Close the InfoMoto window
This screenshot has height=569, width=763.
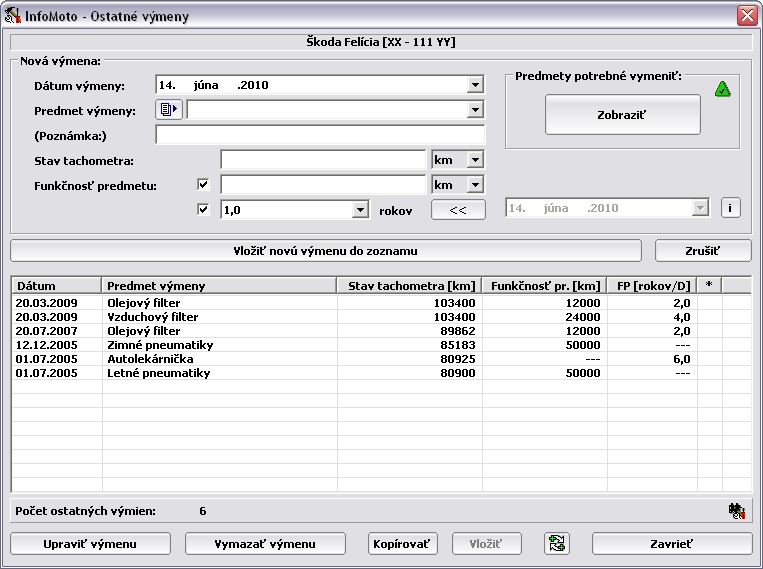(x=747, y=16)
